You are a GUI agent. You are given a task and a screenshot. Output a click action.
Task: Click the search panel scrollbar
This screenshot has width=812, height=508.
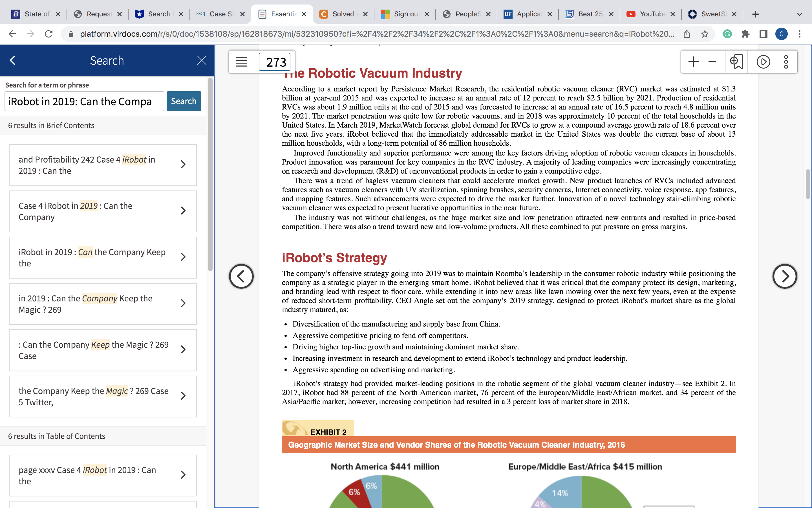210,174
